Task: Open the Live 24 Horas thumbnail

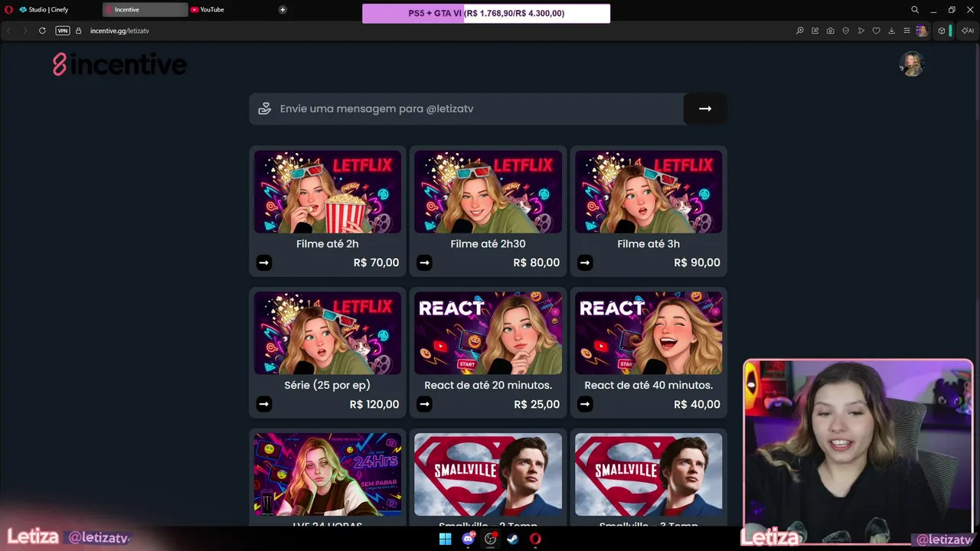Action: tap(328, 474)
